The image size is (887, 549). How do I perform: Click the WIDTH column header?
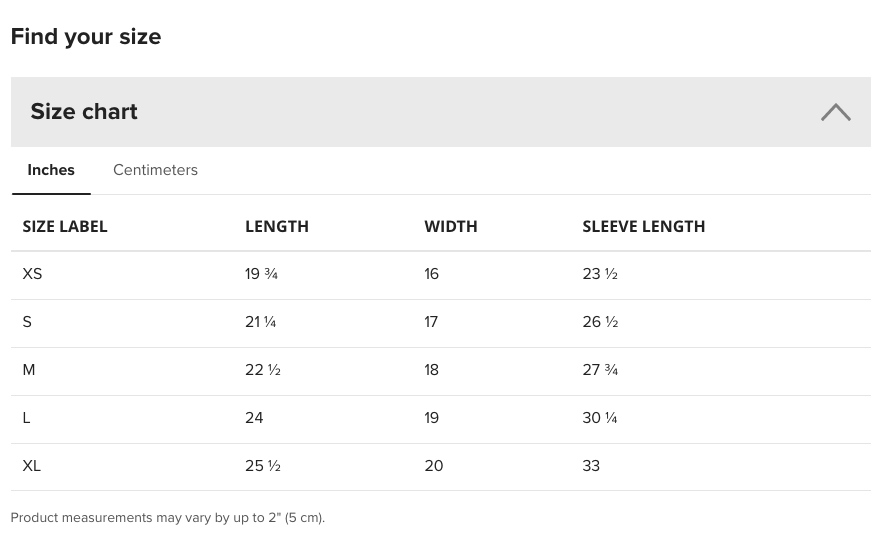(x=451, y=226)
